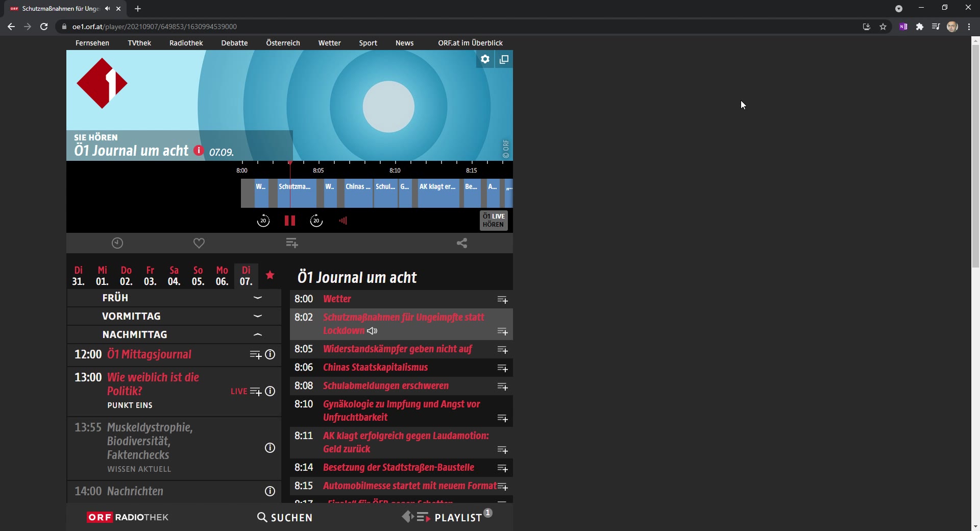This screenshot has width=980, height=531.
Task: Jump to Chinas block in timeline
Action: (358, 193)
